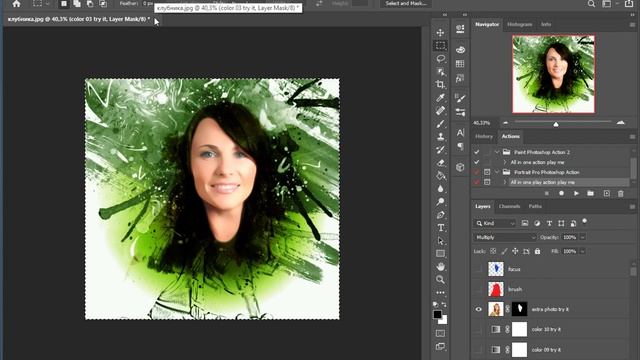Open the Swatches grid panel icon
This screenshot has height=360, width=640.
click(460, 64)
